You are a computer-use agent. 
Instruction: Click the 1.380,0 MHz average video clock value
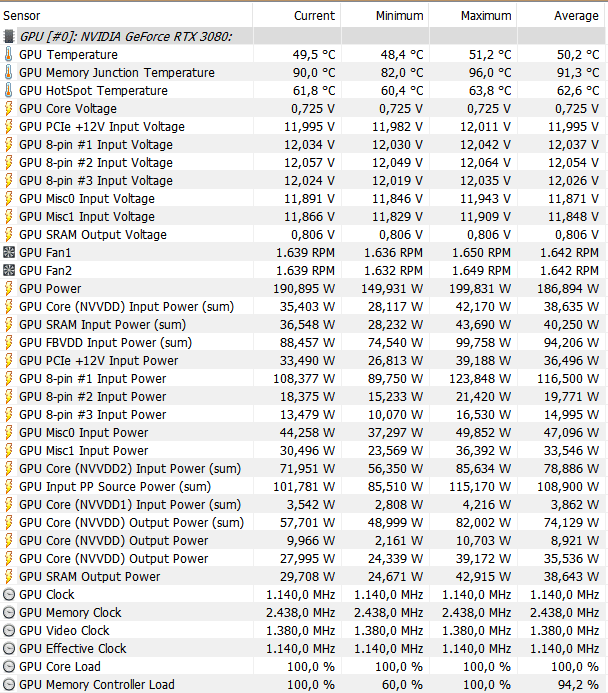pyautogui.click(x=565, y=631)
